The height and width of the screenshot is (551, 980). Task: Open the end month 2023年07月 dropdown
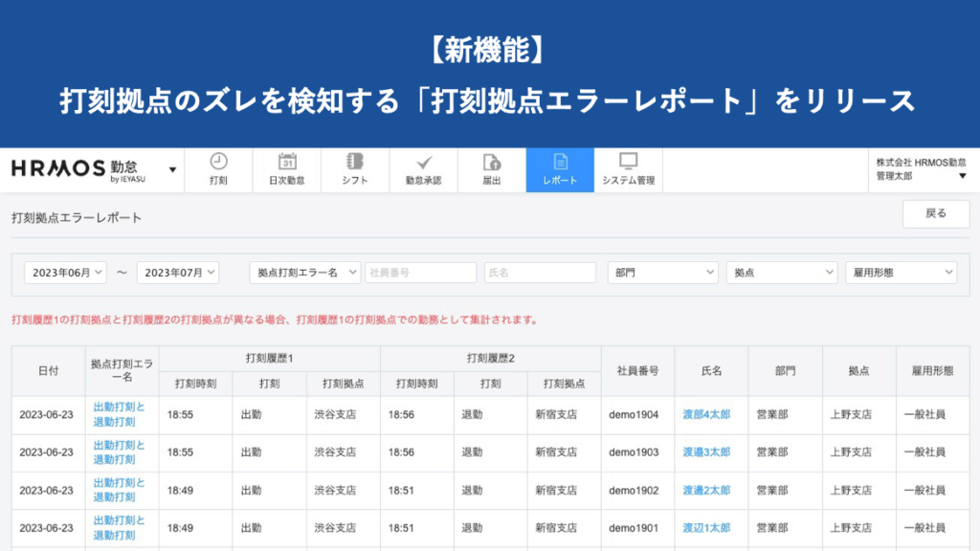click(179, 272)
